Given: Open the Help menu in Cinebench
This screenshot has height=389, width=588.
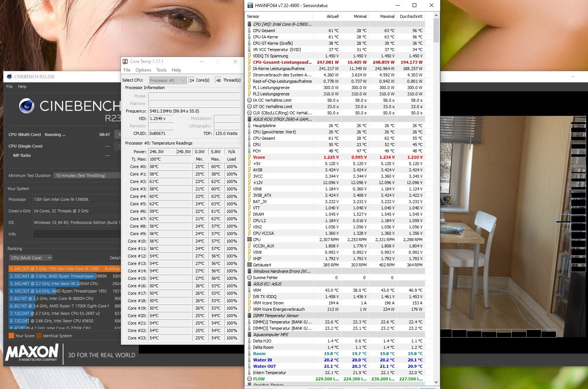Looking at the screenshot, I should 22,86.
